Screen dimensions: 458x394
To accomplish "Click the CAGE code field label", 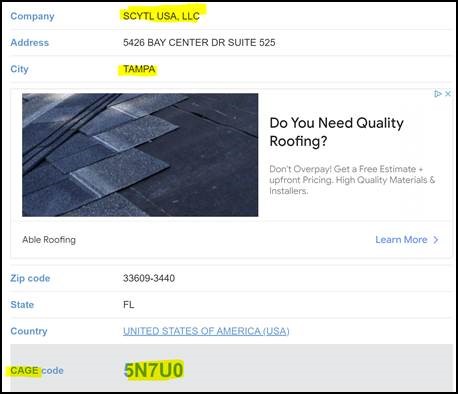I will pos(37,370).
